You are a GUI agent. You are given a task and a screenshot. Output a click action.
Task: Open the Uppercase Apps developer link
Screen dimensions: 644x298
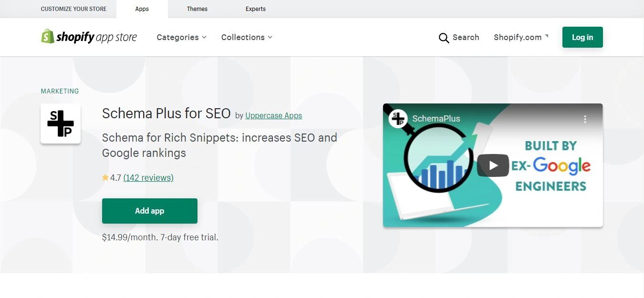(273, 115)
